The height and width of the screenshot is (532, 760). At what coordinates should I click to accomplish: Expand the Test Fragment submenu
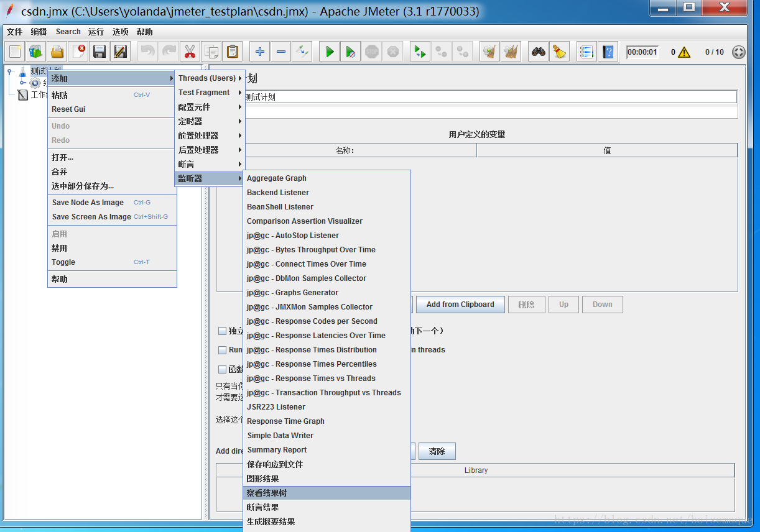tap(210, 93)
